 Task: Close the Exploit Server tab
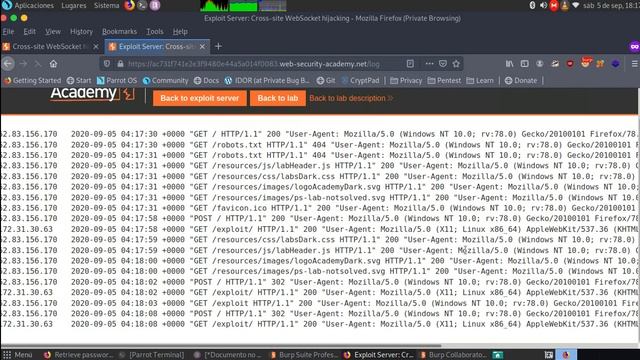202,47
